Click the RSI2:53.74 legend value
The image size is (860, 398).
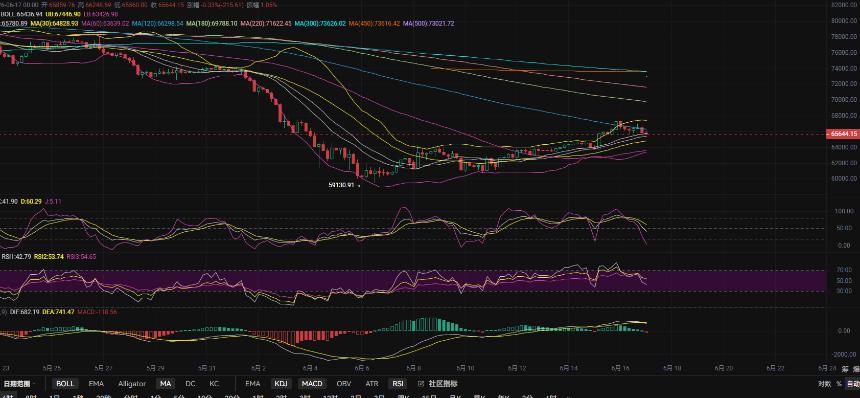click(49, 256)
